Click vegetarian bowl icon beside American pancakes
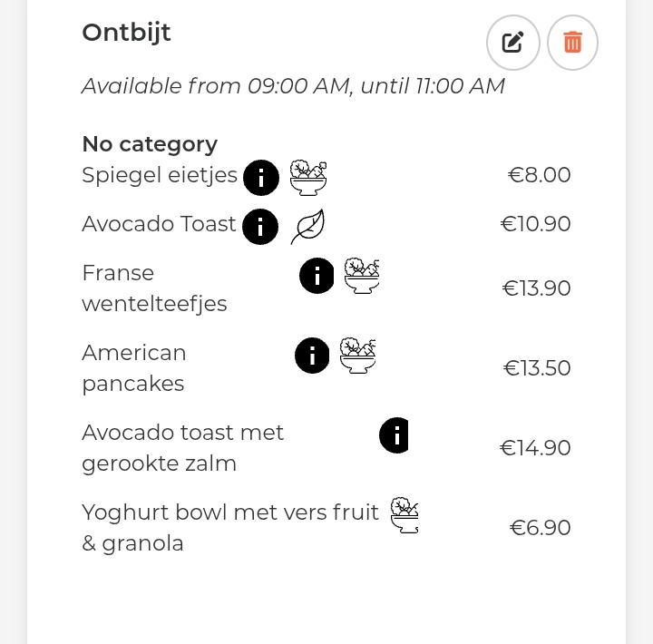 click(357, 356)
